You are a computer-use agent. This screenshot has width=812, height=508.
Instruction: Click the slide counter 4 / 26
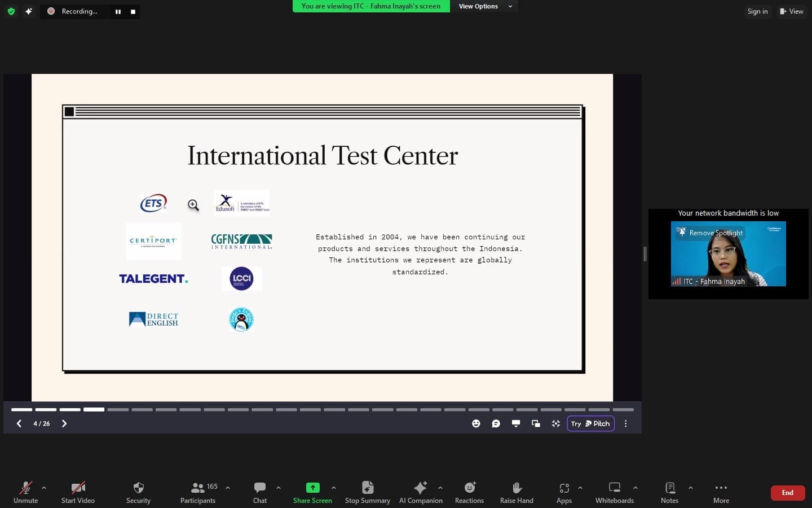[42, 423]
